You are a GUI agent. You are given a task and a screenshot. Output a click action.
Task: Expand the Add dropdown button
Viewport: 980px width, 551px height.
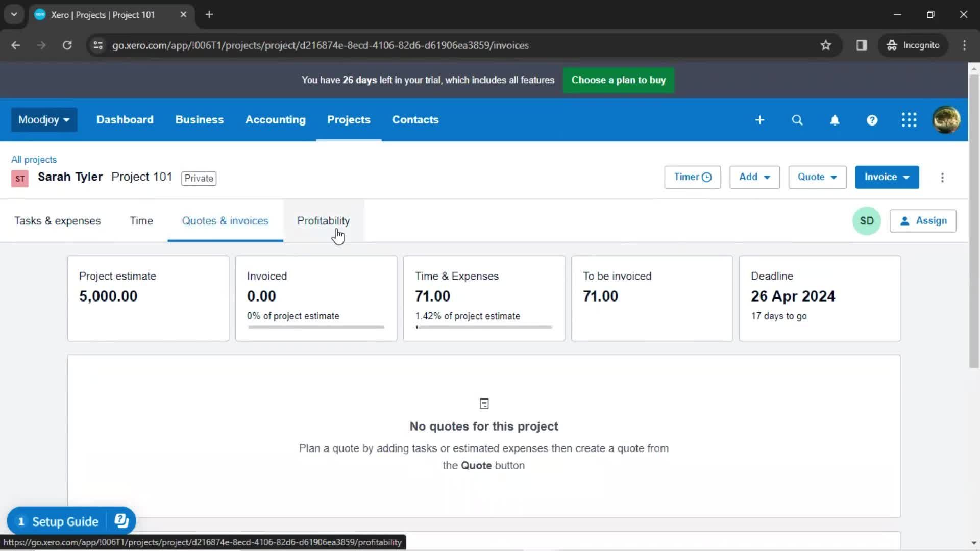point(754,177)
